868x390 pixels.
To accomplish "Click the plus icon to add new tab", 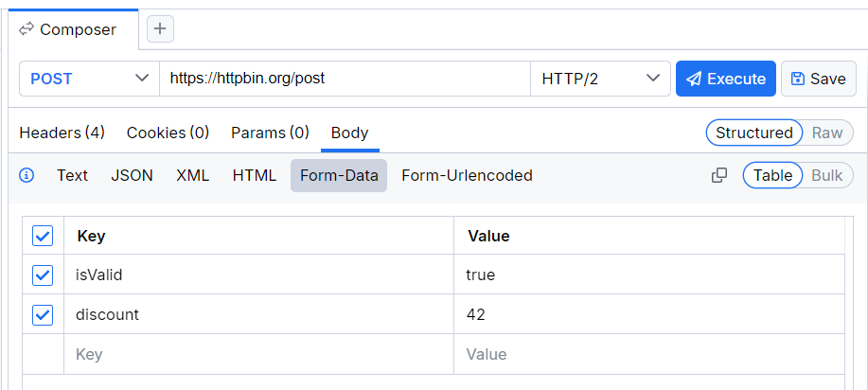I will 160,29.
